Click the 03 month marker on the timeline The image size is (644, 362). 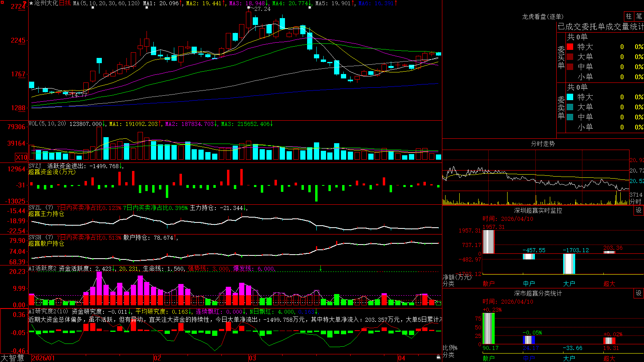(x=252, y=358)
